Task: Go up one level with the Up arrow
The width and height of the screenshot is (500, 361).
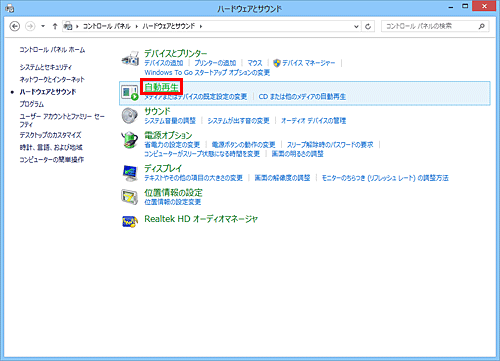Action: tap(55, 26)
